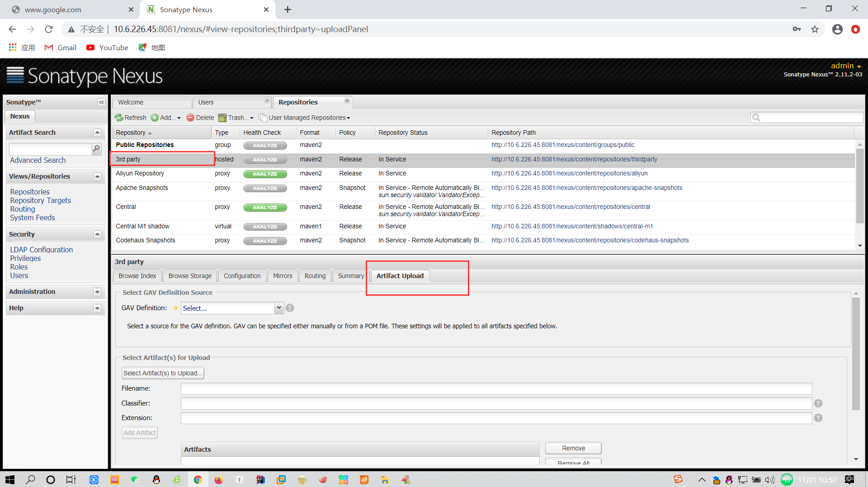
Task: Open Chrome from the taskbar
Action: tap(198, 480)
